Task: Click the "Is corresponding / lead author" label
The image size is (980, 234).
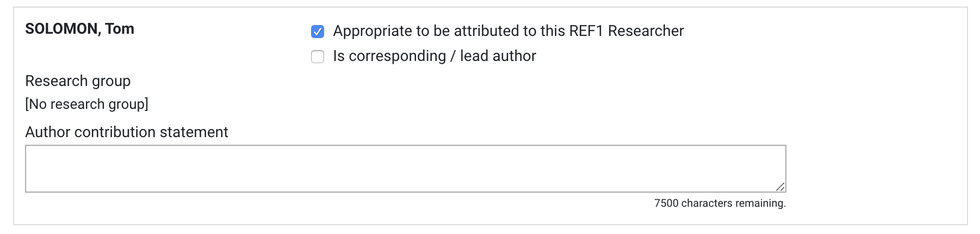Action: pos(434,56)
